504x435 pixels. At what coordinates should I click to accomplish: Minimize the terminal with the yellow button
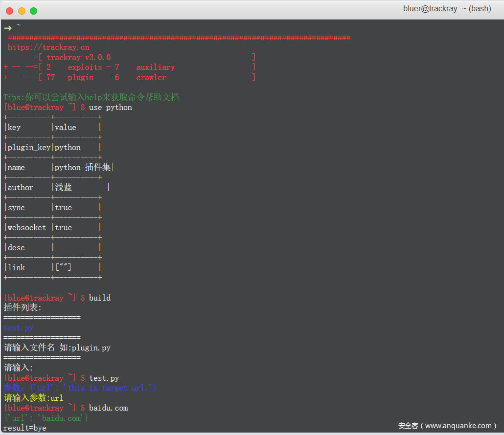point(22,11)
